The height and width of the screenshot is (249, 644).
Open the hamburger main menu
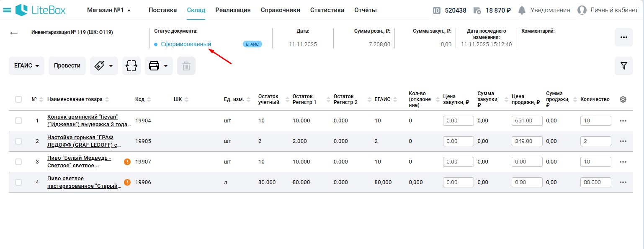(x=7, y=10)
